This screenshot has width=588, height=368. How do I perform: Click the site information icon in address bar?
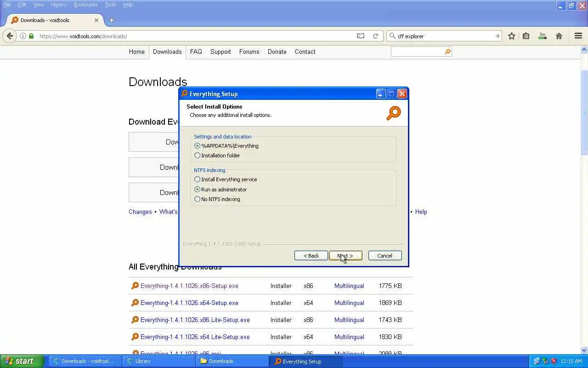[23, 36]
